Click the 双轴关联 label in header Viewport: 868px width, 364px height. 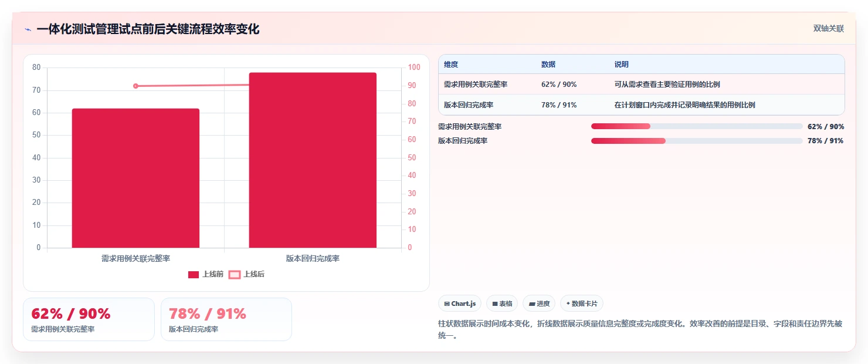click(x=828, y=28)
